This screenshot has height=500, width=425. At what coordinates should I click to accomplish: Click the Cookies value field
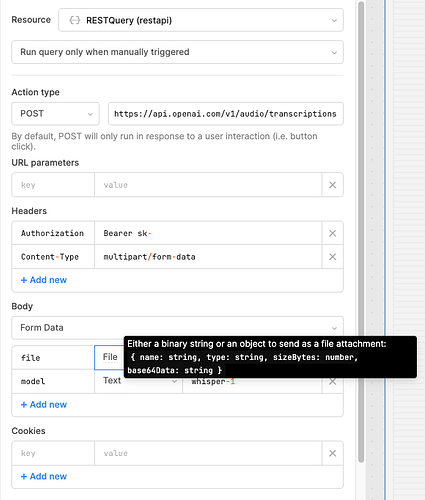[208, 453]
